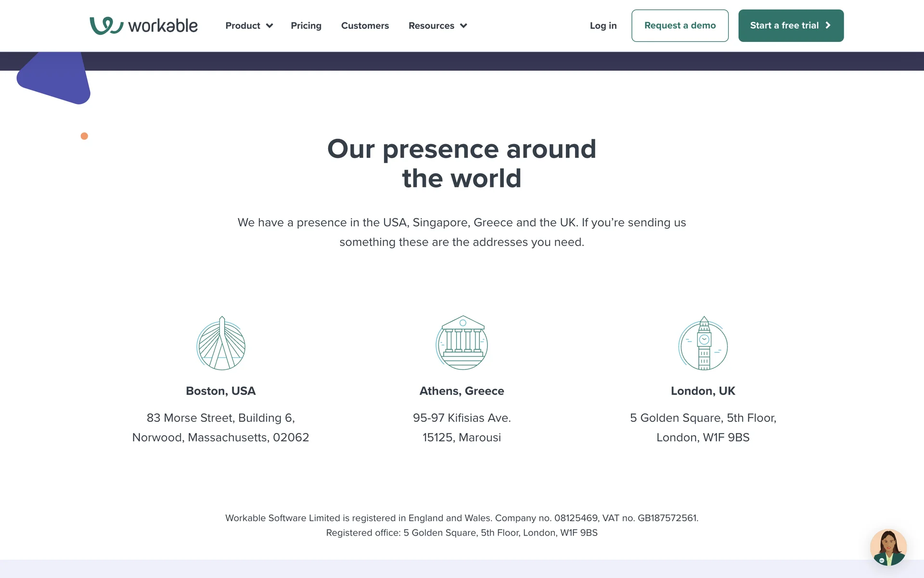924x578 pixels.
Task: Click the London Big Ben icon
Action: (703, 343)
